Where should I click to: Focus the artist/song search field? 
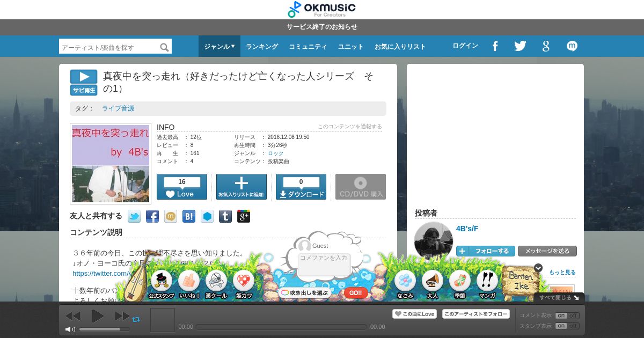pos(109,47)
